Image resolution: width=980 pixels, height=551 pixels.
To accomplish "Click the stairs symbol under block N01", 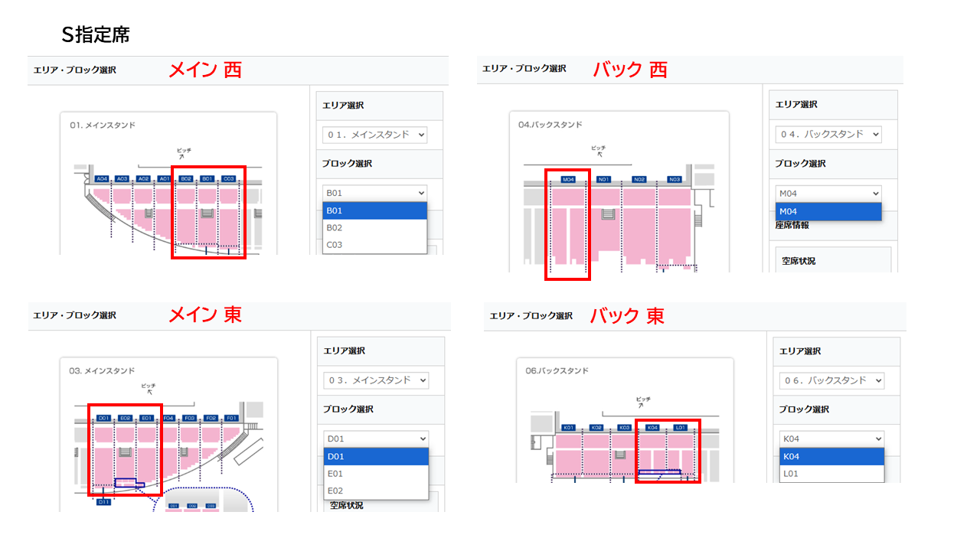I will [609, 215].
